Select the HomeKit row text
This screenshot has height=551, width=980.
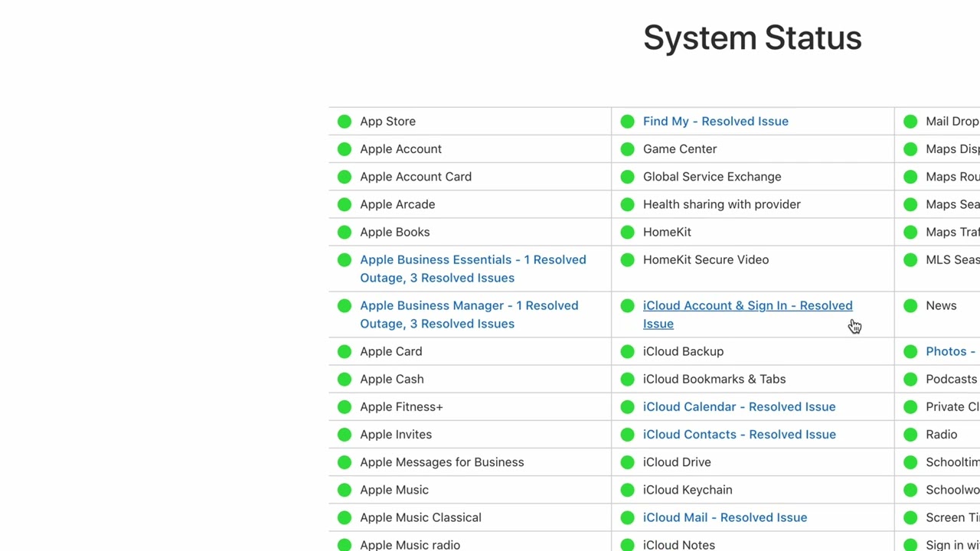(667, 232)
